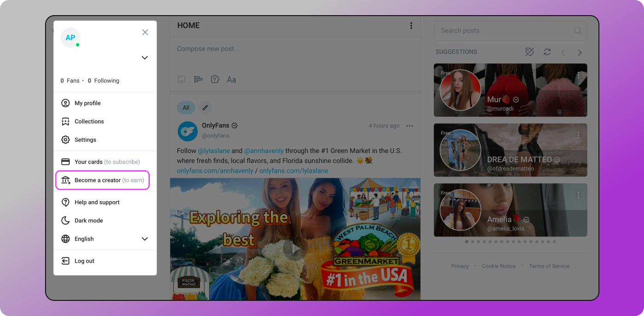Click the quiz icon in post composer

215,79
